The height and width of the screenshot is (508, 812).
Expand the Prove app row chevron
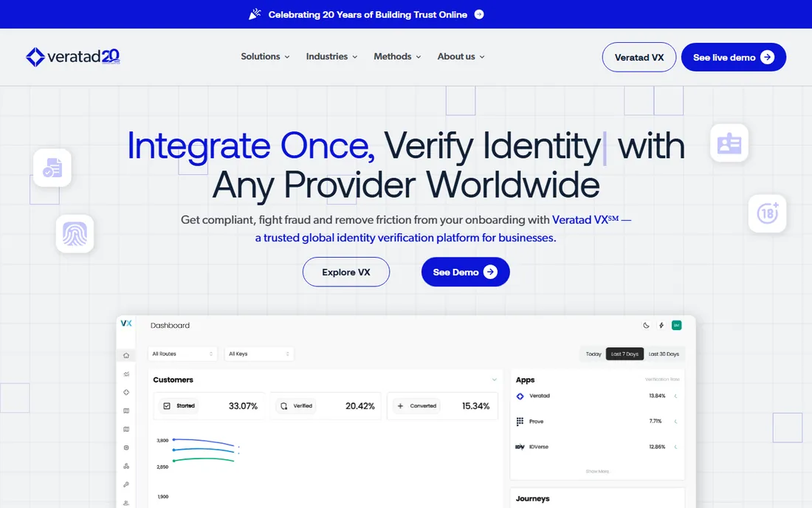pos(675,422)
